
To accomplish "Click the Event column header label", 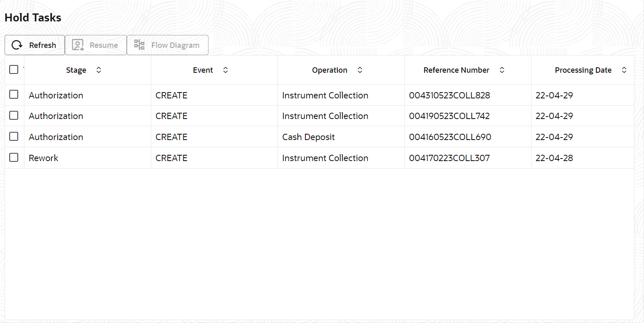I will (x=203, y=70).
